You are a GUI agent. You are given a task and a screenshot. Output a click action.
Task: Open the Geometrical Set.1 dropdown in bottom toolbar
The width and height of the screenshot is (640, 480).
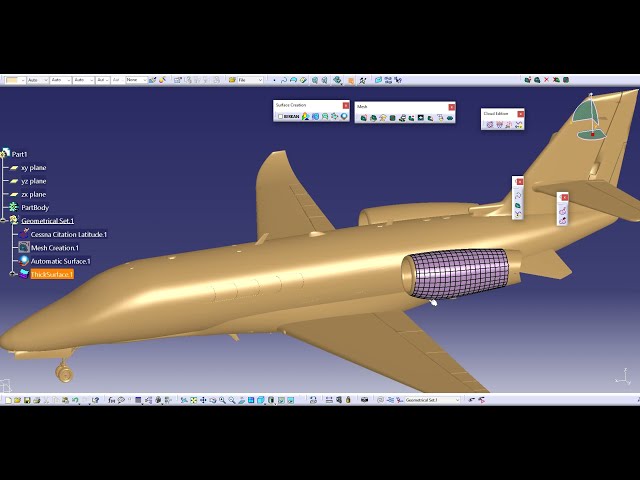432,400
